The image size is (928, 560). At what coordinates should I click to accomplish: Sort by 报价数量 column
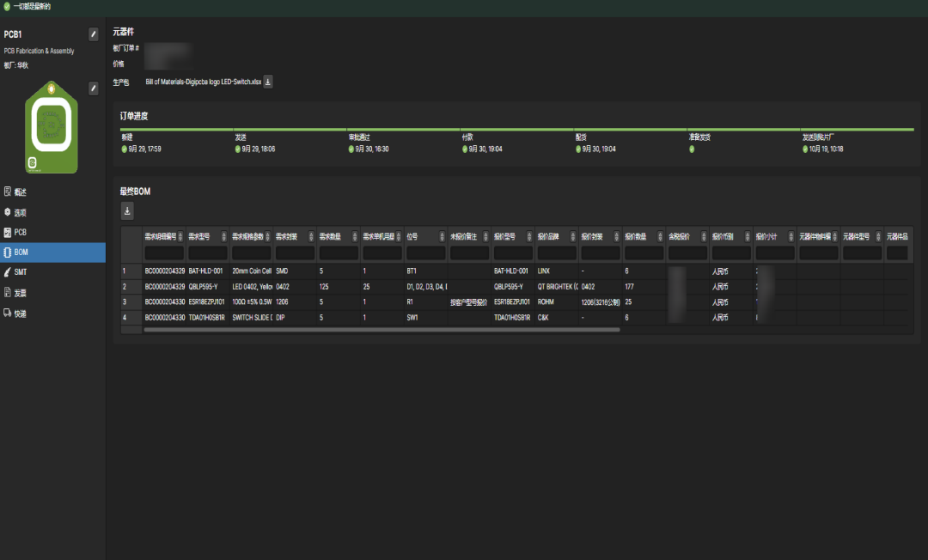tap(660, 236)
